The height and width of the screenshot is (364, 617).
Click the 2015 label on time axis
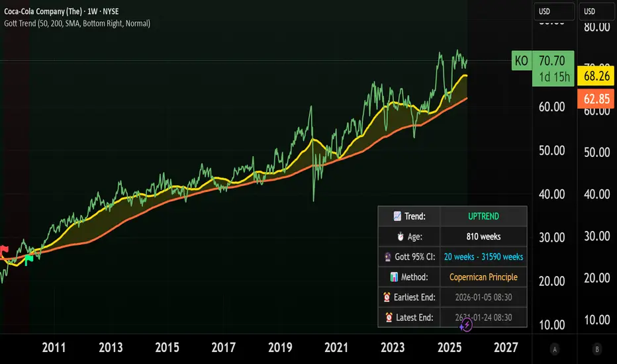(167, 347)
